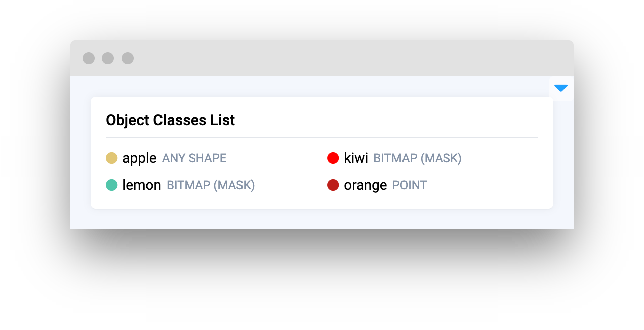Image resolution: width=644 pixels, height=330 pixels.
Task: Click the yellow color dot for apple
Action: tap(111, 158)
